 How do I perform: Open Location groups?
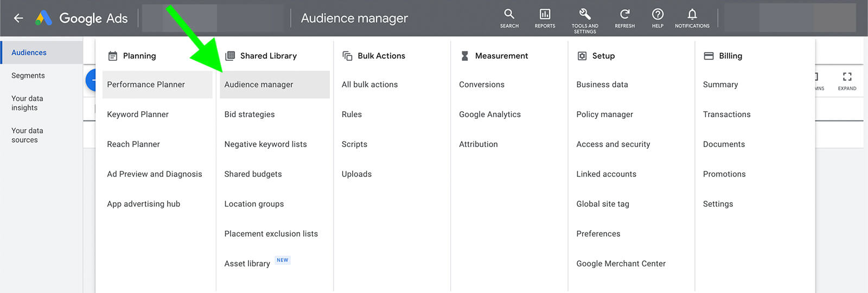point(254,204)
